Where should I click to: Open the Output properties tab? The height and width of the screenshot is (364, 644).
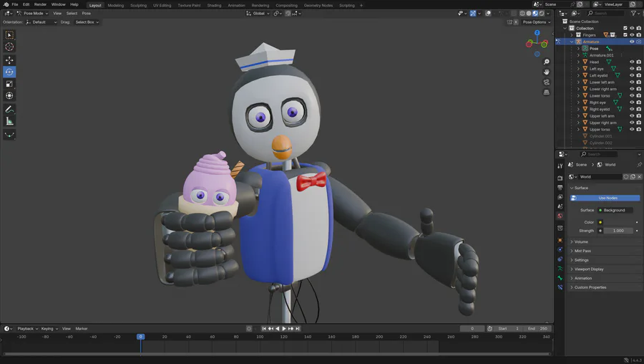point(560,188)
